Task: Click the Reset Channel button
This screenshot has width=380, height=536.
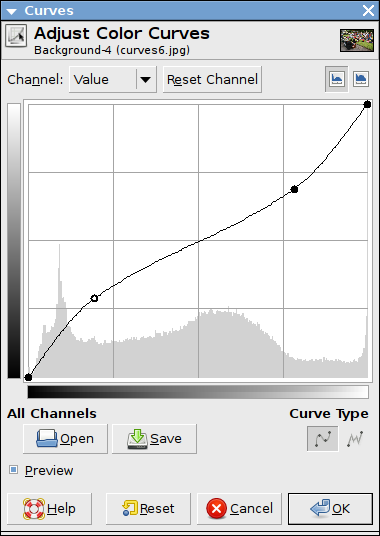Action: [212, 79]
